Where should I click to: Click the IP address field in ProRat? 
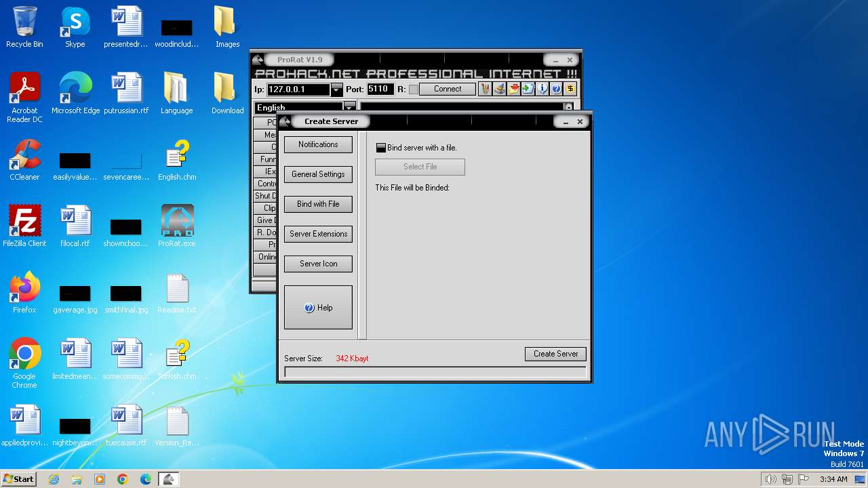click(x=298, y=89)
